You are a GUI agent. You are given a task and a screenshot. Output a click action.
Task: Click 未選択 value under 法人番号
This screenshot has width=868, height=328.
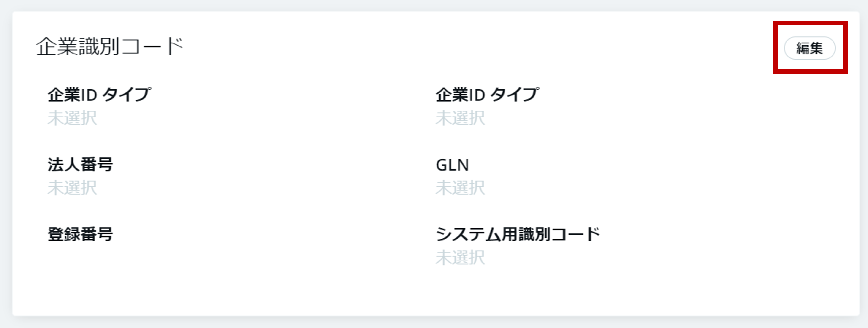[x=72, y=188]
